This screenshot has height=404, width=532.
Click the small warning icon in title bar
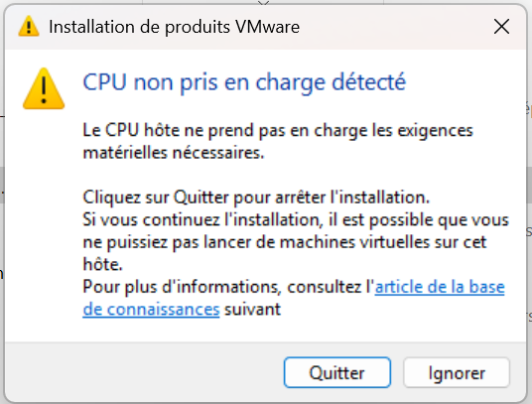pos(29,26)
